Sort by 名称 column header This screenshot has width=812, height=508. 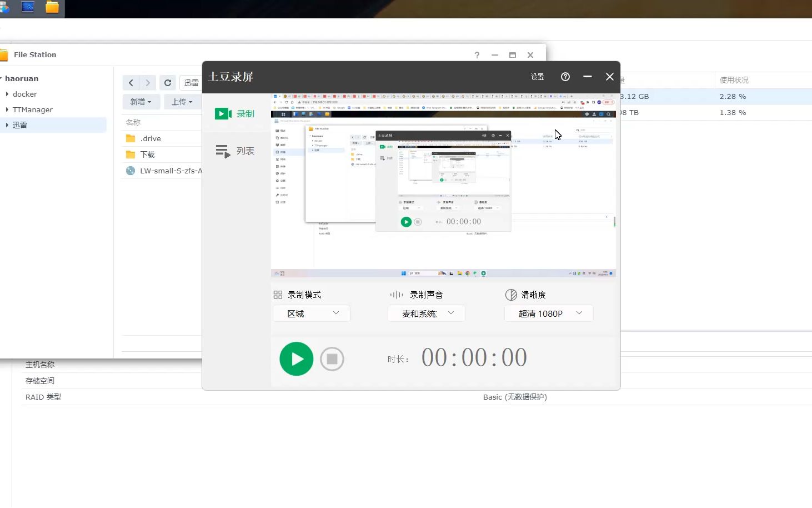[133, 122]
